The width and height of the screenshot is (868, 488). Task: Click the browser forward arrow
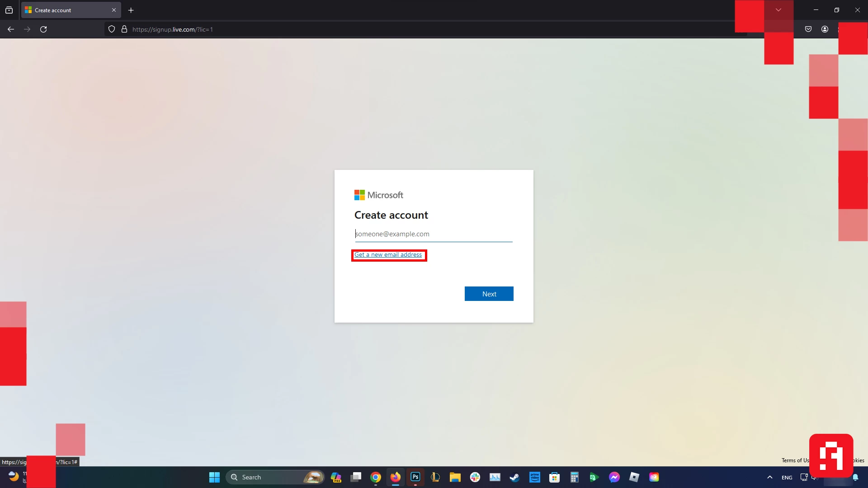(27, 29)
